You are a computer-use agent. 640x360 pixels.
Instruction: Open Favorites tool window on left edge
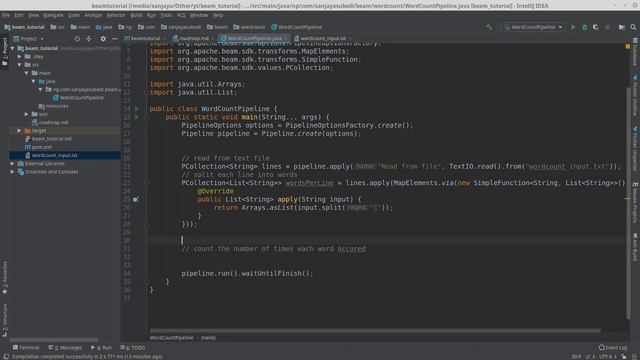point(5,278)
